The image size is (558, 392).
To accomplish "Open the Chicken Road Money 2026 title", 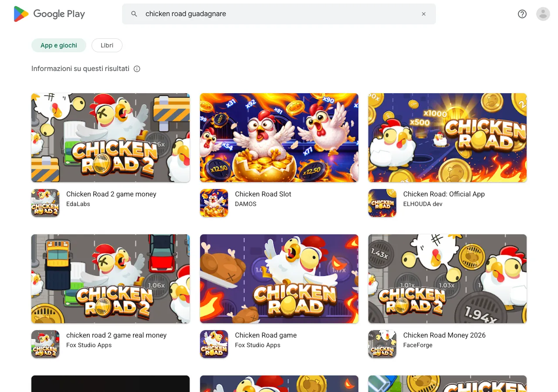I will tap(444, 335).
